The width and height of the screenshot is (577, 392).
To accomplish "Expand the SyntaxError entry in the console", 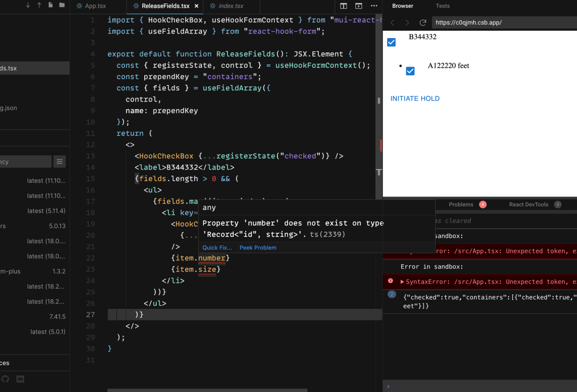I will click(402, 282).
